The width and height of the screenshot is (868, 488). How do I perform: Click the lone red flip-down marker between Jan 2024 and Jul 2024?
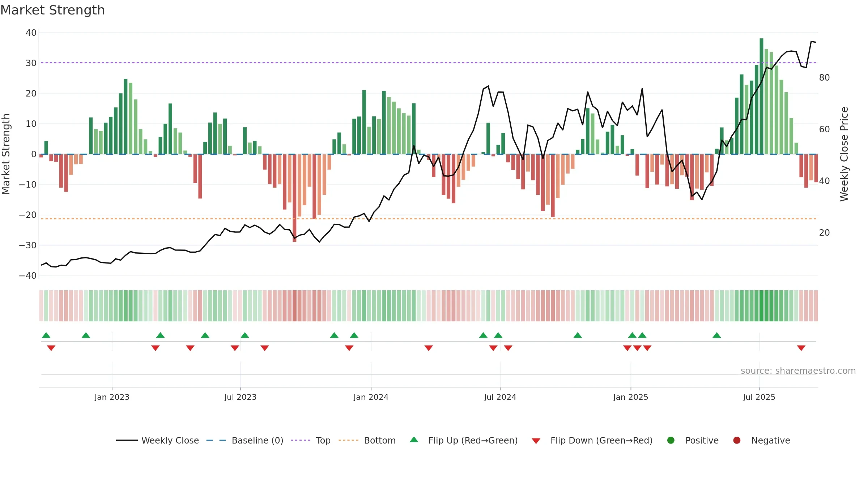click(429, 348)
